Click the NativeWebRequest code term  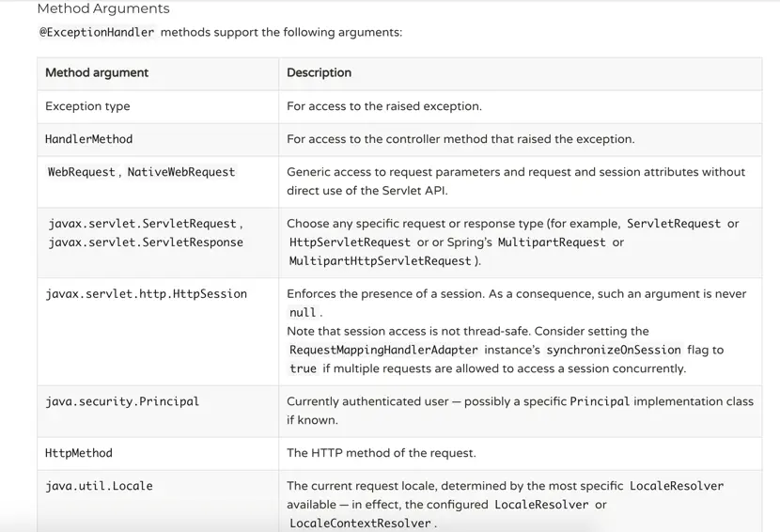181,172
